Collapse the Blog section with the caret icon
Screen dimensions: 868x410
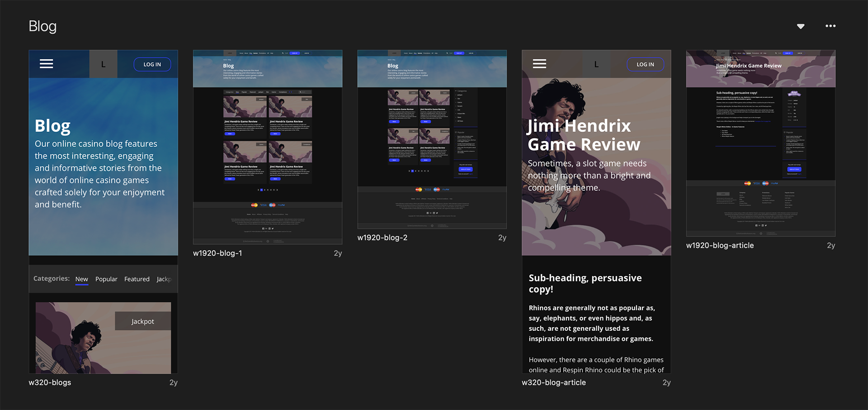pyautogui.click(x=801, y=26)
